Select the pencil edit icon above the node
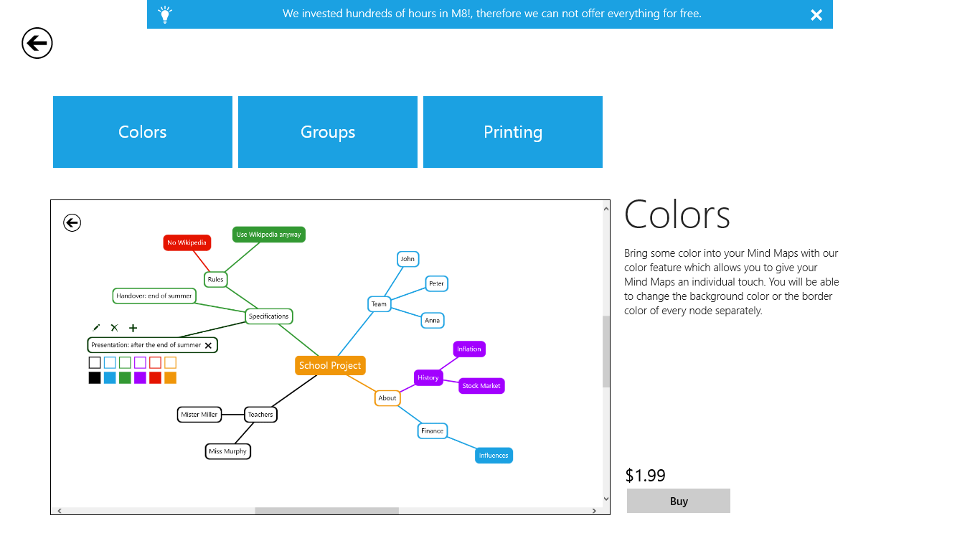980x551 pixels. (95, 327)
